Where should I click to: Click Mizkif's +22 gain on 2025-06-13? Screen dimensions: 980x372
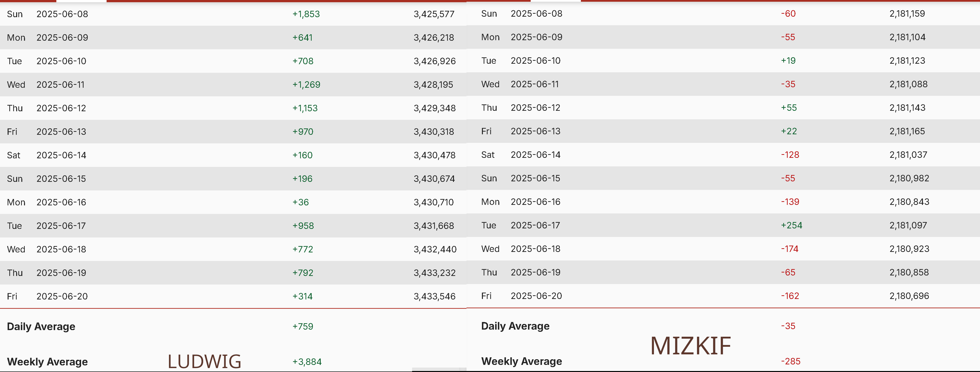pos(789,132)
